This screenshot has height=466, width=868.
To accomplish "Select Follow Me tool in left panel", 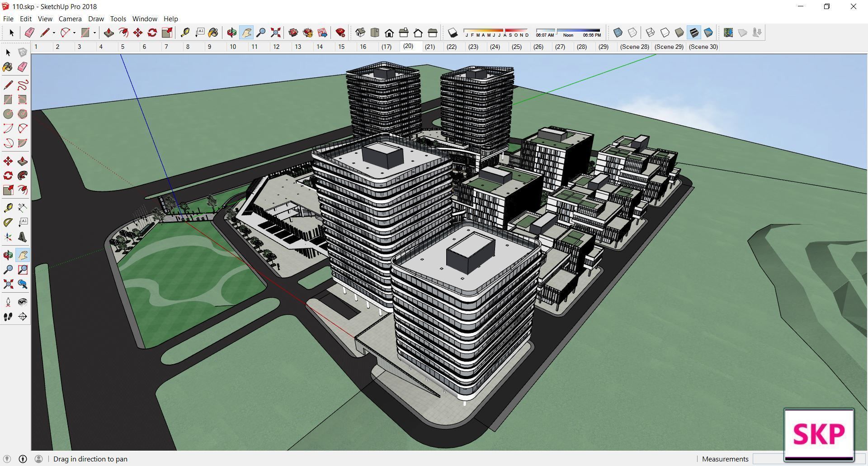I will (23, 176).
